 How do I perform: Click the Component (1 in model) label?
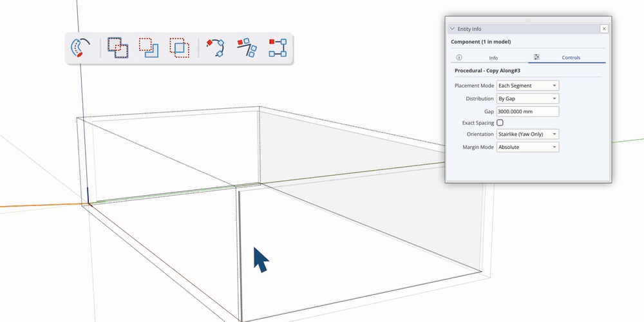click(481, 42)
